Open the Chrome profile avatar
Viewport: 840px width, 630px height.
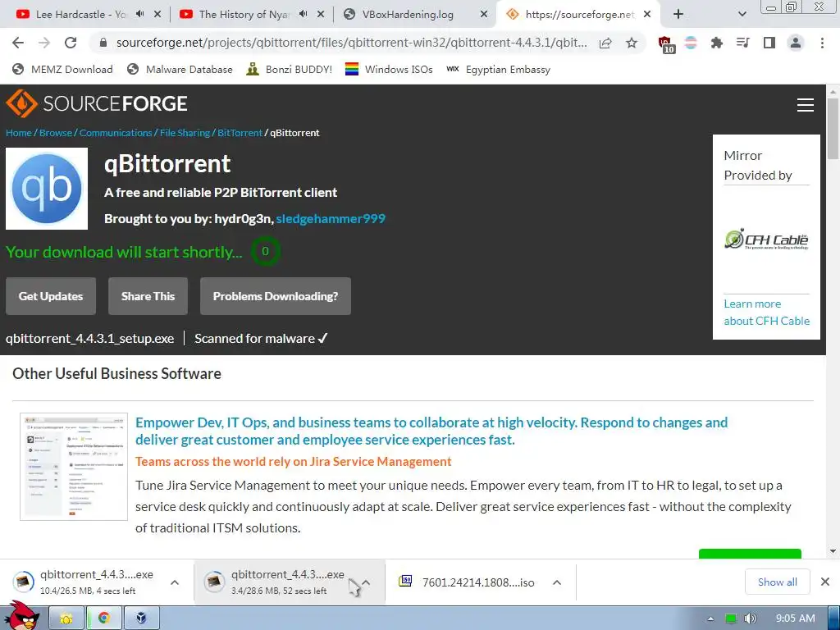796,43
